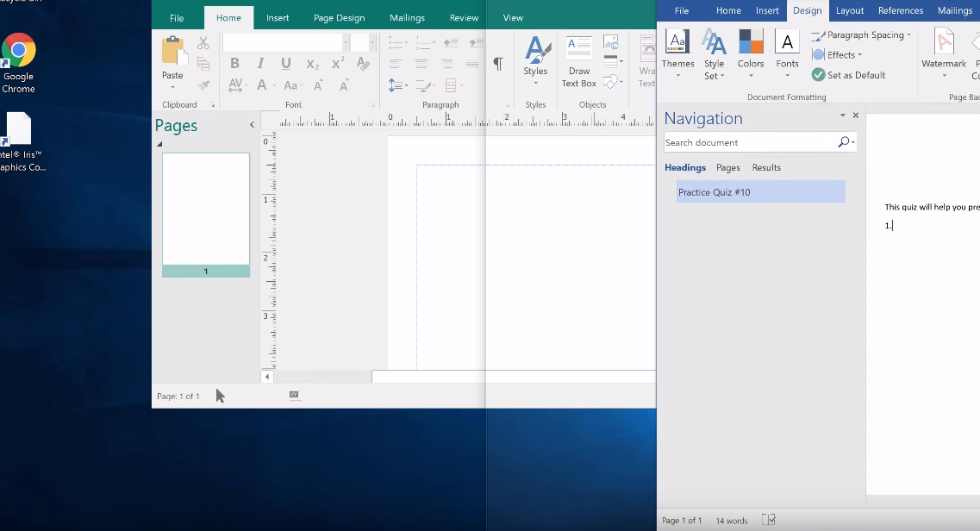Click the Search document field in Navigation
980x531 pixels.
point(750,142)
